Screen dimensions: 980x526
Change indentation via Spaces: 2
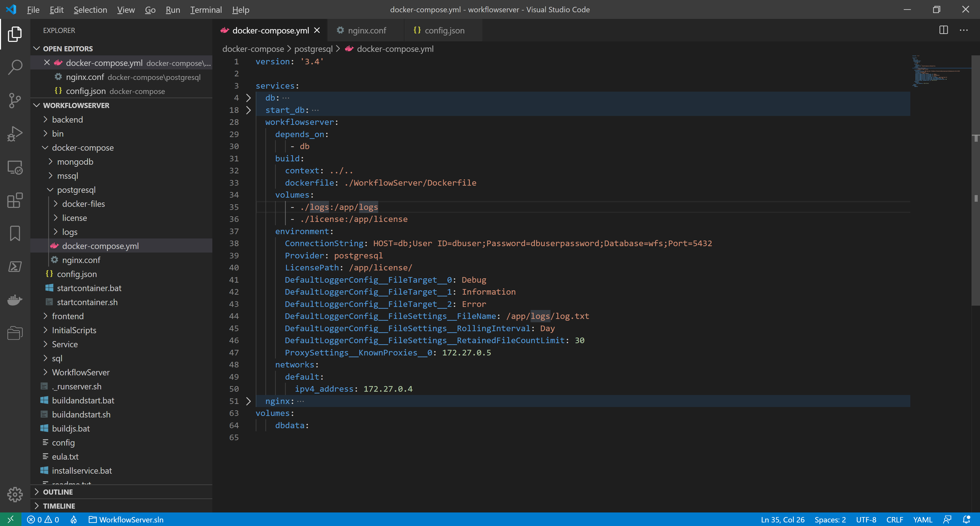(x=830, y=520)
